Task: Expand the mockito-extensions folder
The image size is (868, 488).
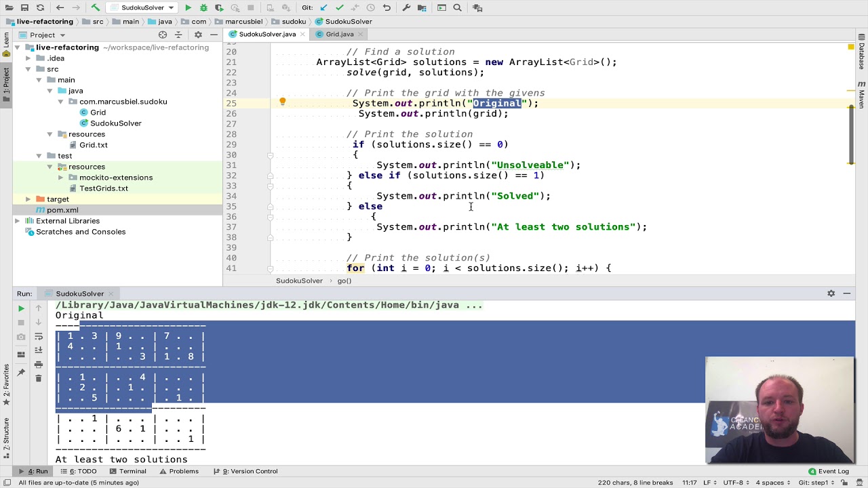Action: coord(60,178)
